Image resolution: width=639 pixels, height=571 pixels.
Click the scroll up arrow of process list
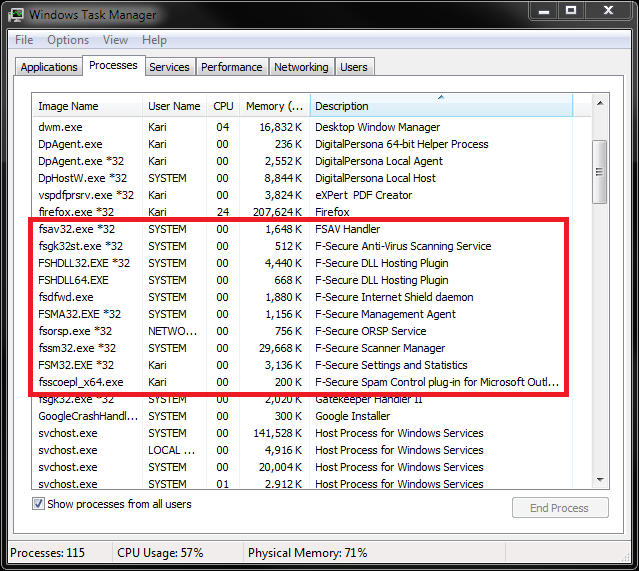(x=600, y=104)
